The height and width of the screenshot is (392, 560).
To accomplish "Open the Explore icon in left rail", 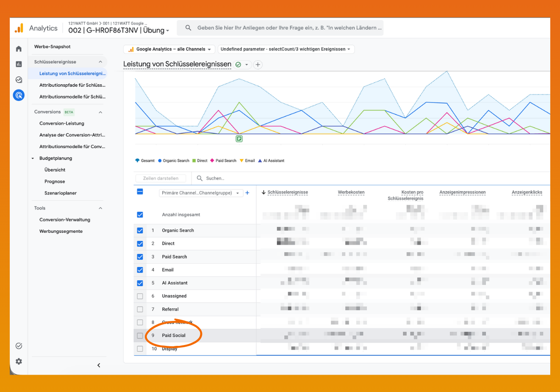I will pos(19,80).
